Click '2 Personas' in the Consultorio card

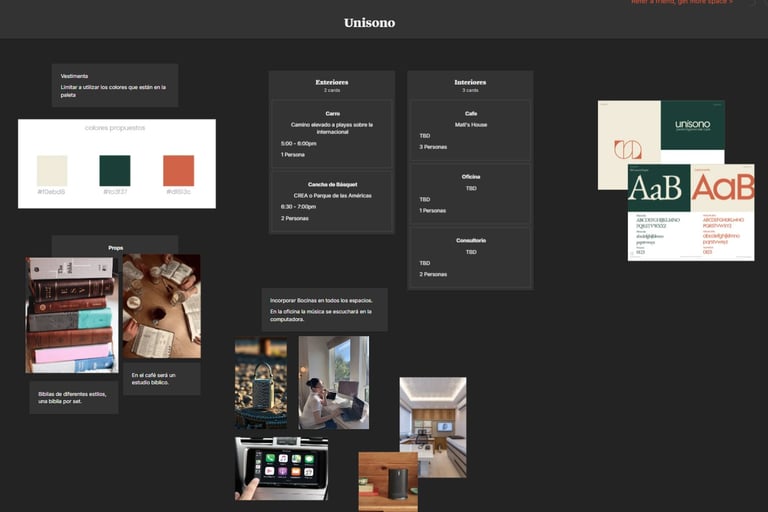tap(433, 274)
